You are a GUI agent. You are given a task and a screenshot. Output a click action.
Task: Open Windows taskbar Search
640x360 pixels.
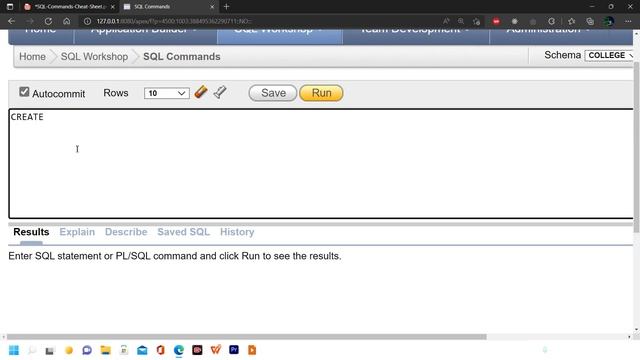pyautogui.click(x=32, y=350)
